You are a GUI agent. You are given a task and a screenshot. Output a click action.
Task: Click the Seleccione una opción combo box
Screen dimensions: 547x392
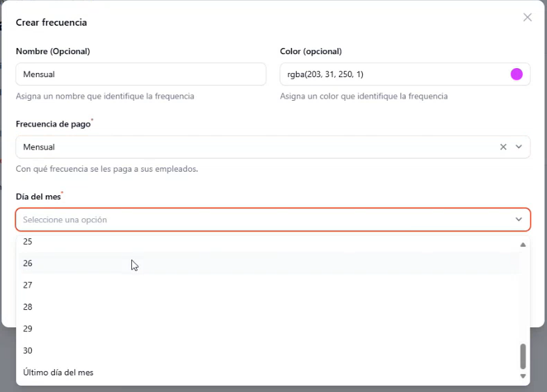[273, 220]
